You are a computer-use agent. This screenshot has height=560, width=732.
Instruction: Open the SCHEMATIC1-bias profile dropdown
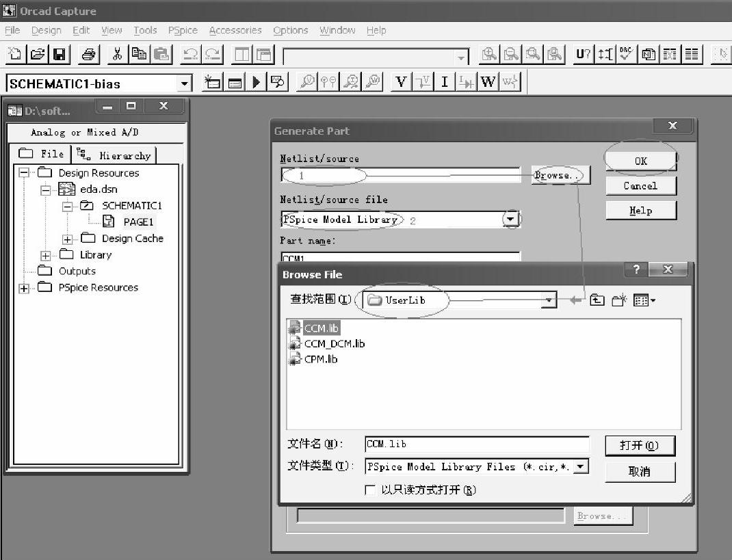click(x=185, y=84)
